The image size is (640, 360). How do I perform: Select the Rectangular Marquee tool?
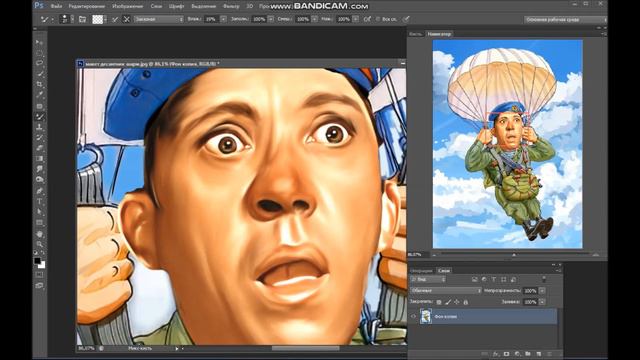click(39, 53)
